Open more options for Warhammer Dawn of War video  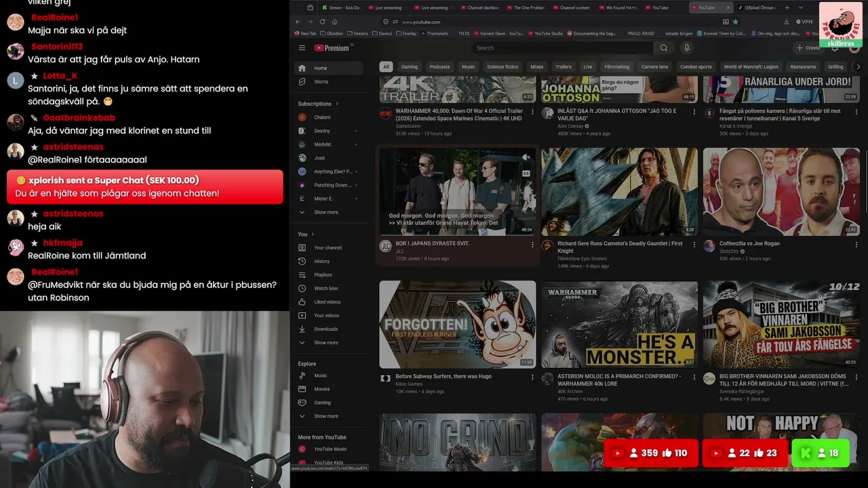point(532,111)
